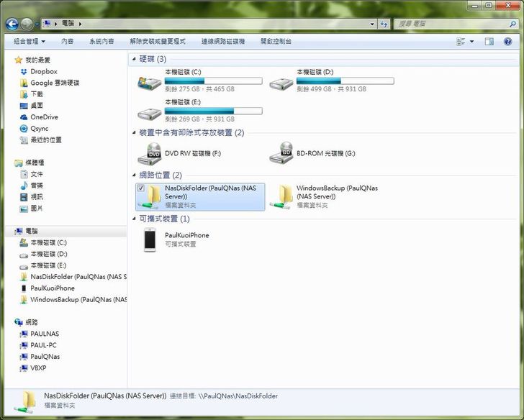Open 文件 library in sidebar
Viewport: 524px width, 420px height.
click(x=37, y=174)
